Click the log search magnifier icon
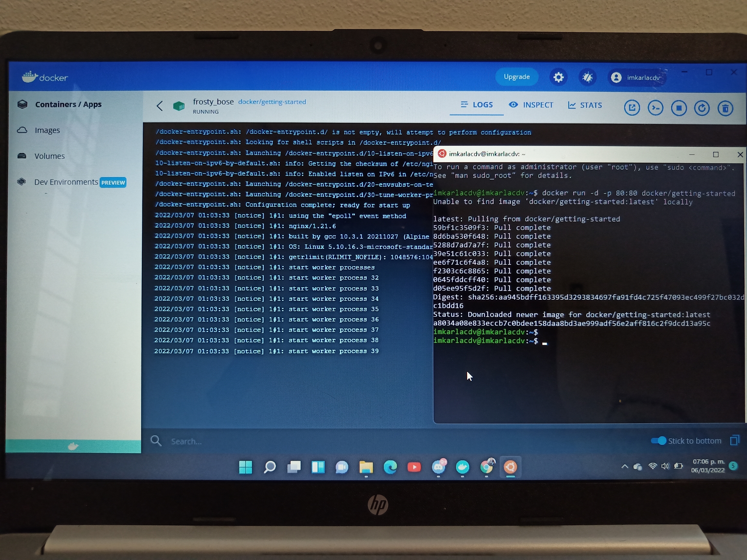Image resolution: width=747 pixels, height=560 pixels. [x=156, y=441]
